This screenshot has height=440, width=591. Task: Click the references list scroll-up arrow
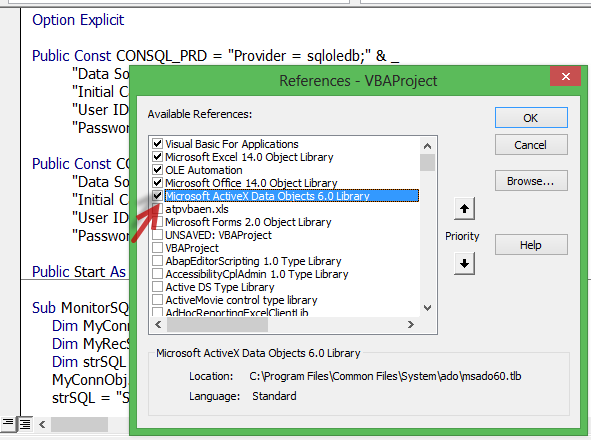(x=427, y=146)
